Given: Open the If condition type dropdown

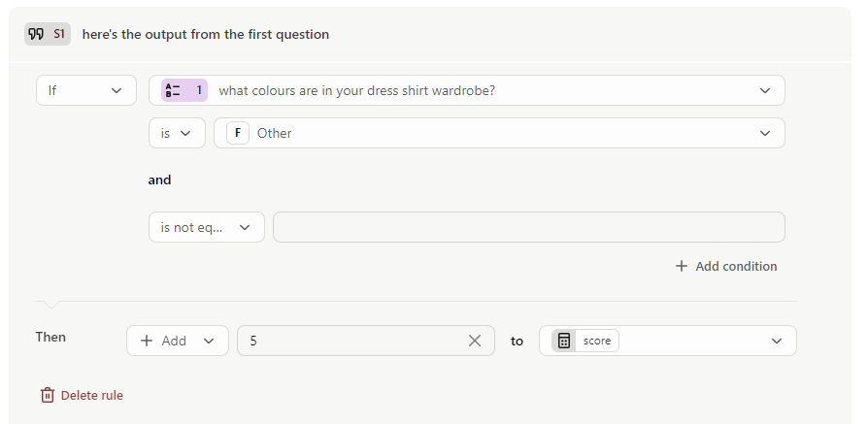Looking at the screenshot, I should (x=86, y=90).
